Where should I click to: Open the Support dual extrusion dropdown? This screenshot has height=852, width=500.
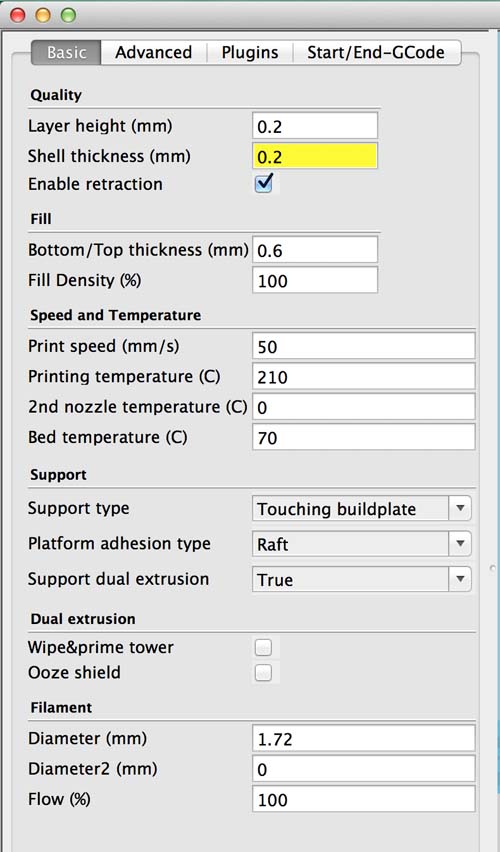362,579
